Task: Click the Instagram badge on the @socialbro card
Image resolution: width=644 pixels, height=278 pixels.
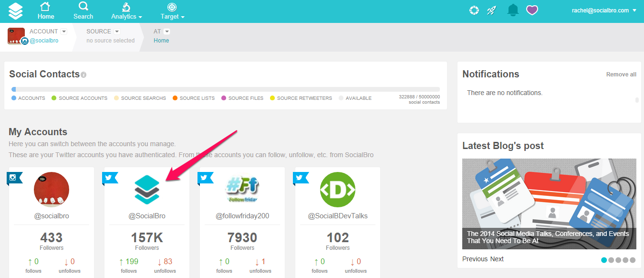Action: point(14,178)
